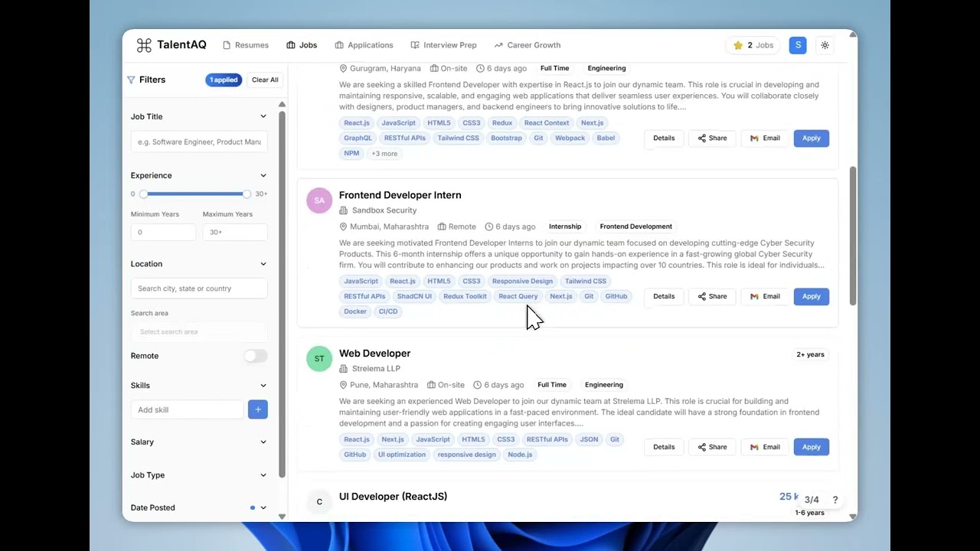This screenshot has width=980, height=551.
Task: Click building icon next to Sandbox Security
Action: pos(344,210)
